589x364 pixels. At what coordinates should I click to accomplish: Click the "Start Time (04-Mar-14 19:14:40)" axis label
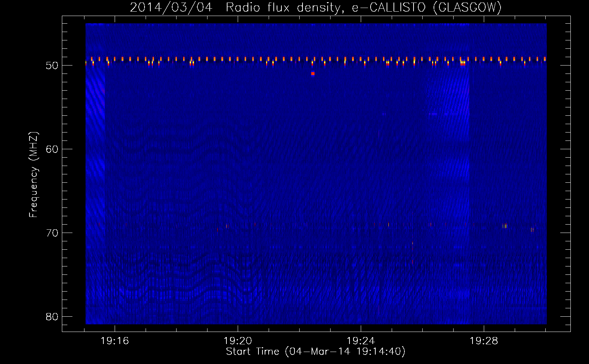(316, 352)
